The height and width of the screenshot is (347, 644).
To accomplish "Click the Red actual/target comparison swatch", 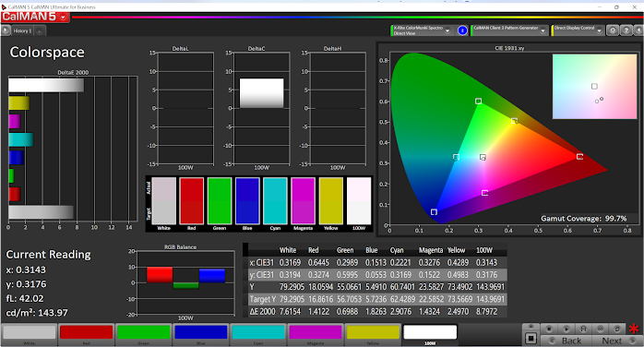I will coord(191,201).
